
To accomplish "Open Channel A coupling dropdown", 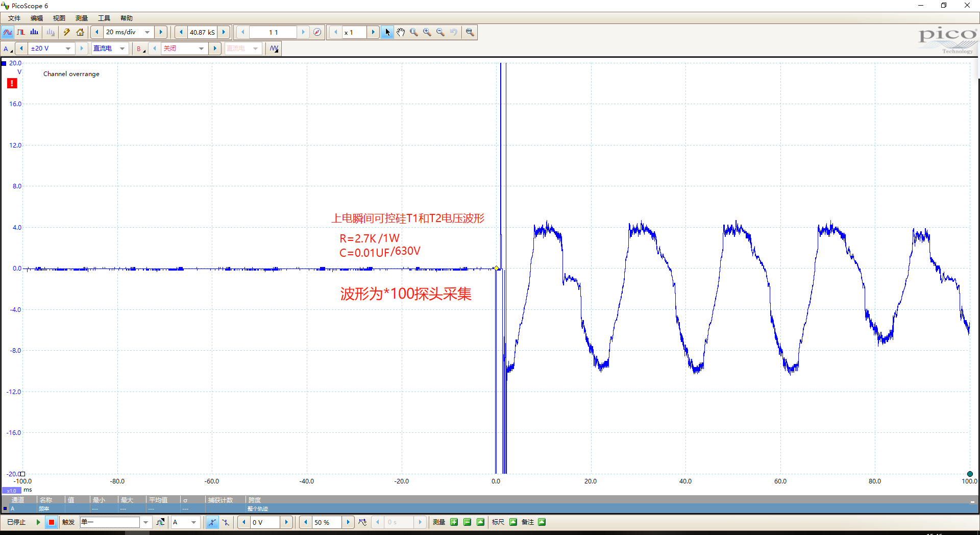I will tap(122, 48).
